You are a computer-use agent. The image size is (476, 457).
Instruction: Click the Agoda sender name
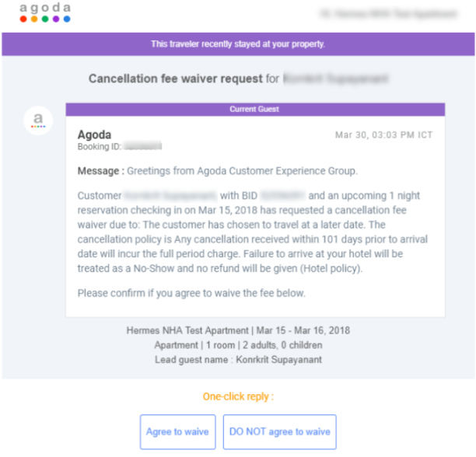click(x=94, y=134)
